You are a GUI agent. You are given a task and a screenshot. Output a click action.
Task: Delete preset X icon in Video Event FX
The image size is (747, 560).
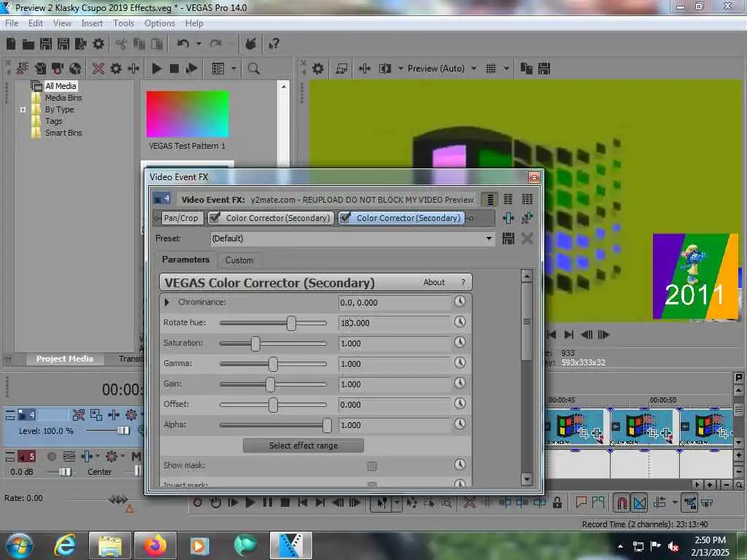pyautogui.click(x=527, y=238)
